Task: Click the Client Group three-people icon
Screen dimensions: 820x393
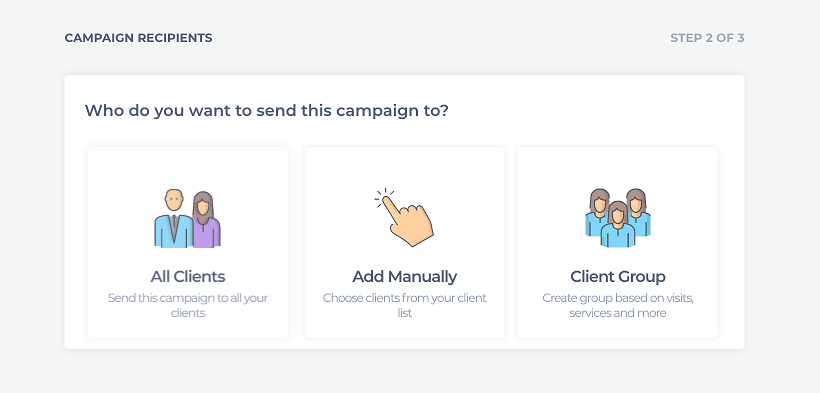Action: coord(618,218)
